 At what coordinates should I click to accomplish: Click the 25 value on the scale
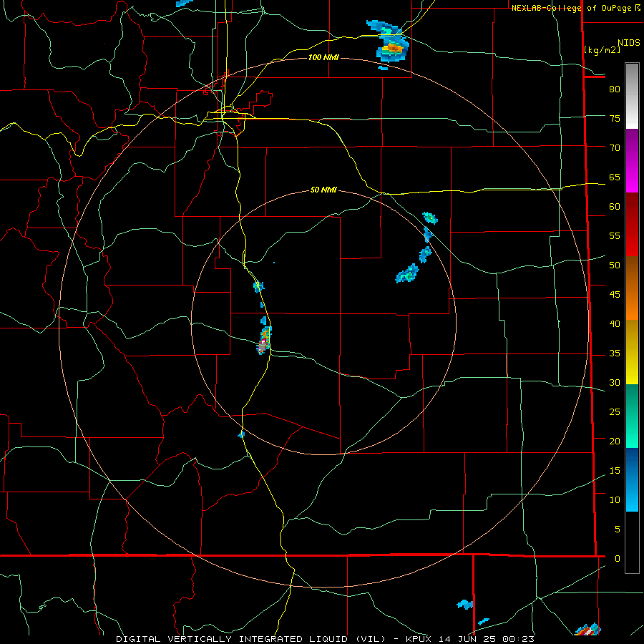tap(615, 411)
